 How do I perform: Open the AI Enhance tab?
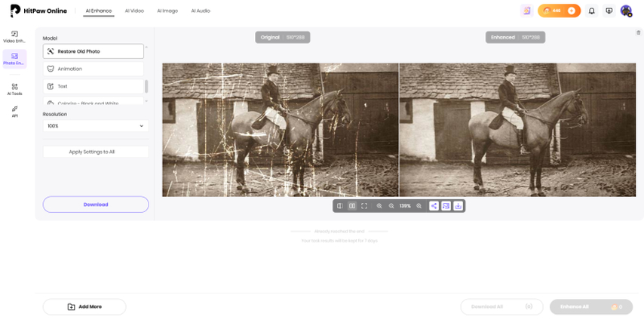coord(99,11)
